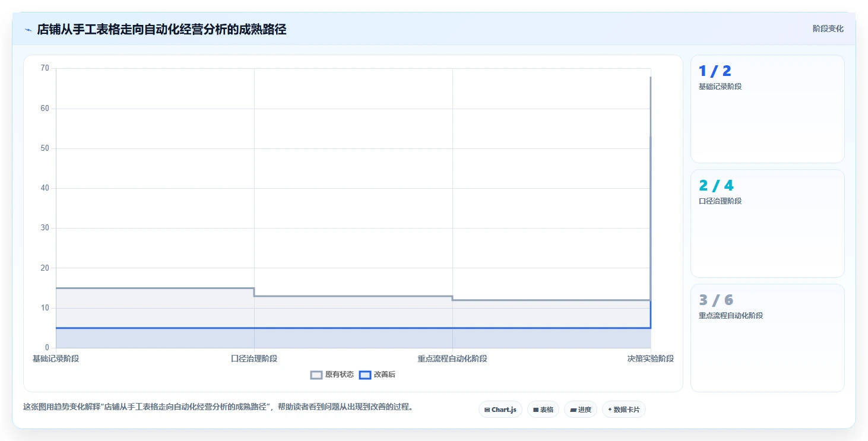Click the blue 改善后 legend swatch

click(365, 375)
